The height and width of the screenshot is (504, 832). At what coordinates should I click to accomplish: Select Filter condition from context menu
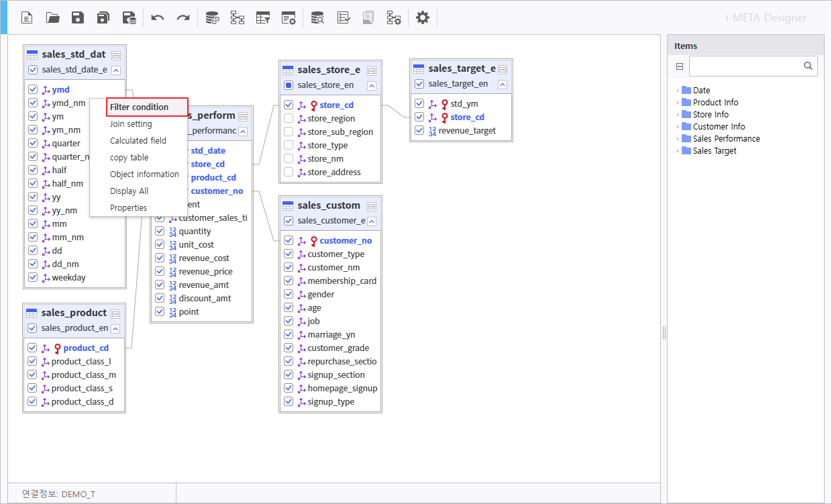pyautogui.click(x=139, y=107)
